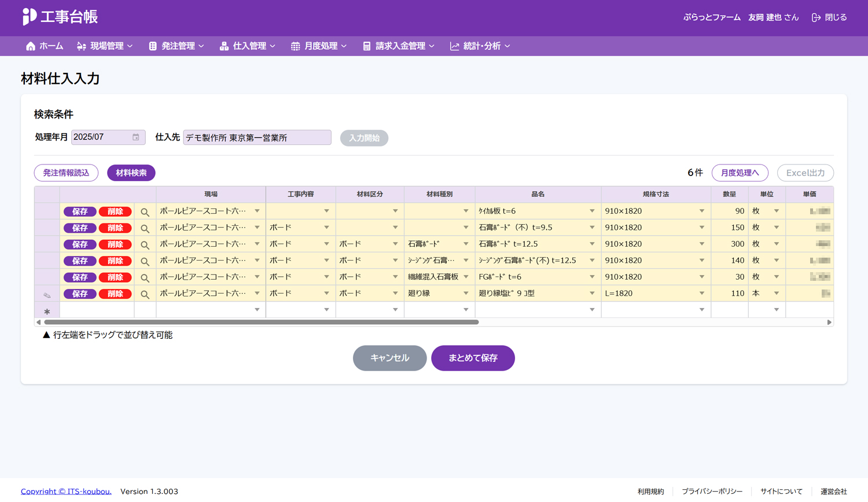
Task: Click the 閉じる logout icon
Action: pos(816,17)
